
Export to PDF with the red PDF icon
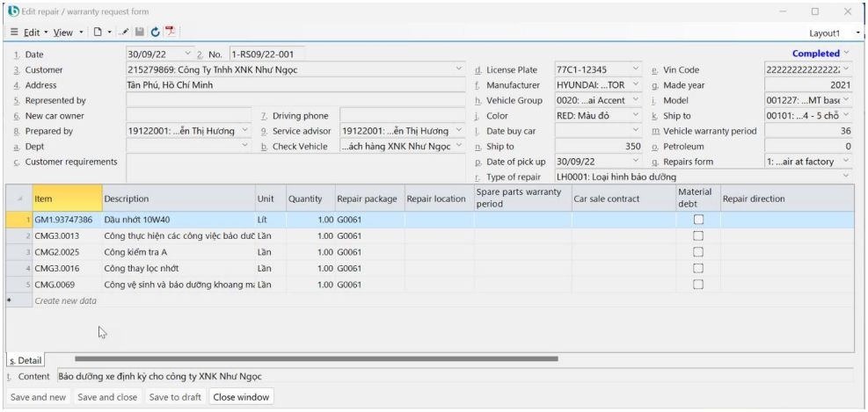(x=171, y=33)
